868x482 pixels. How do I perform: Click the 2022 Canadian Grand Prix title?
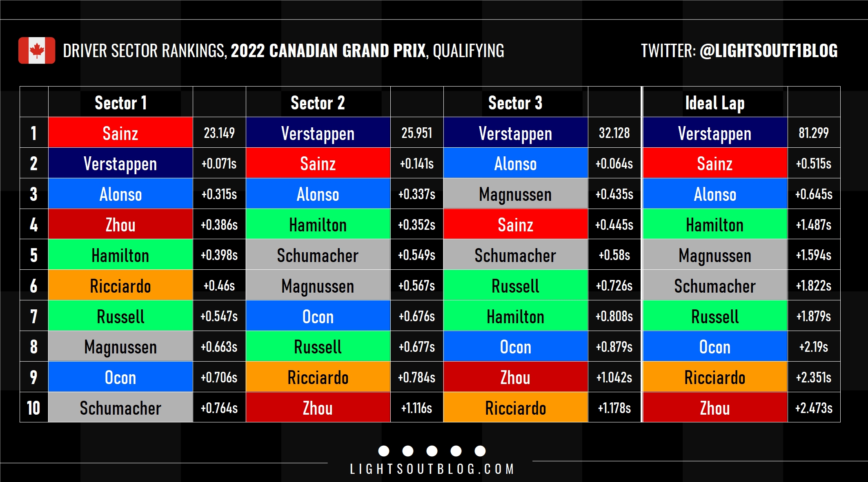[x=328, y=51]
